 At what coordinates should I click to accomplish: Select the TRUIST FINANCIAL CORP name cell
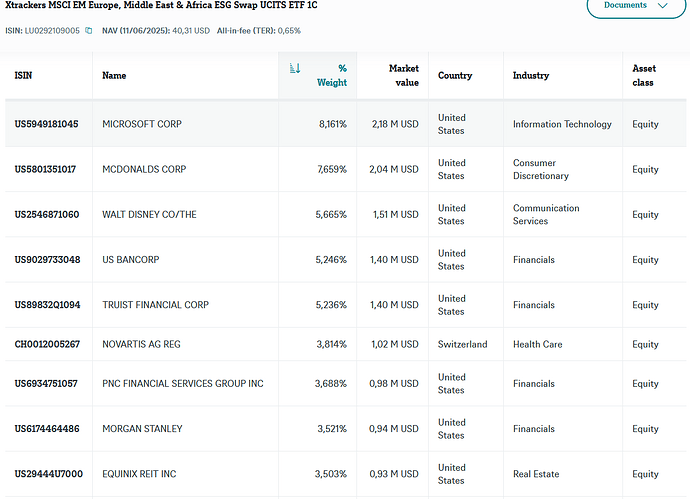(x=155, y=305)
